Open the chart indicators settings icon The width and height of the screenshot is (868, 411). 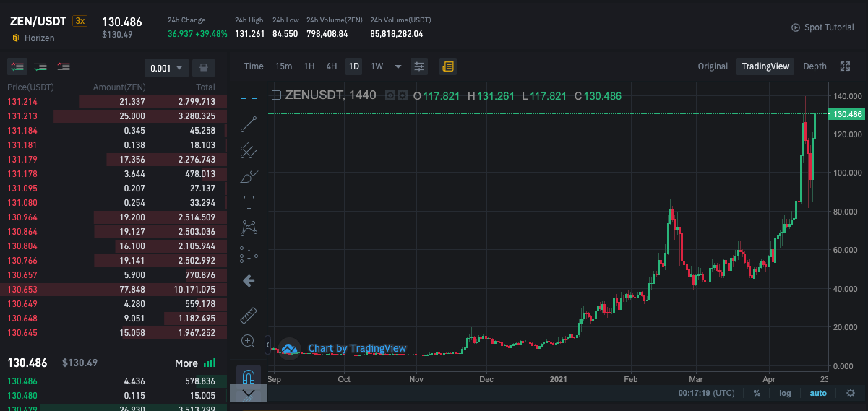tap(419, 66)
